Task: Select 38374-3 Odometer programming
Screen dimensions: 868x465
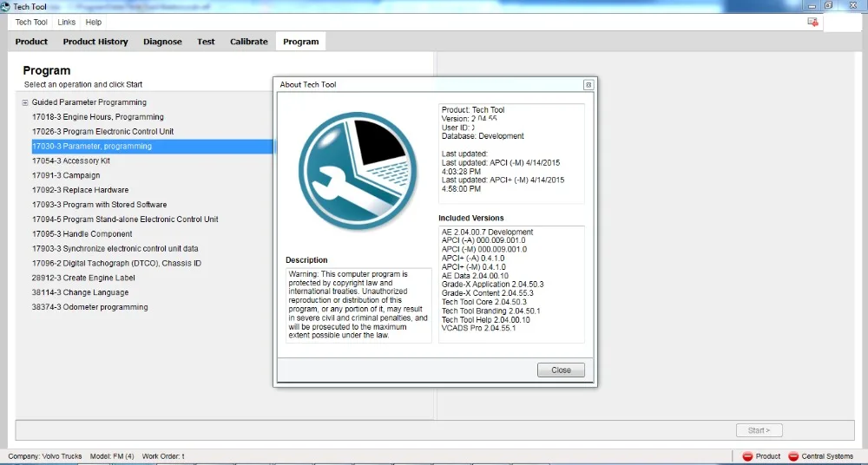Action: pos(89,307)
